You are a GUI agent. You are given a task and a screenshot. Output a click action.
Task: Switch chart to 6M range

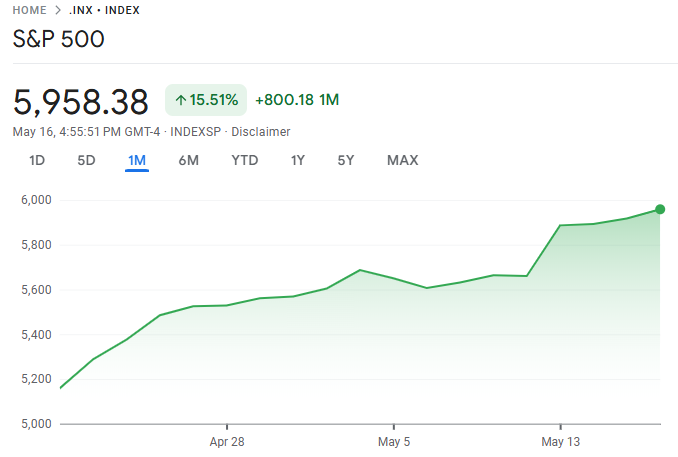[x=189, y=160]
